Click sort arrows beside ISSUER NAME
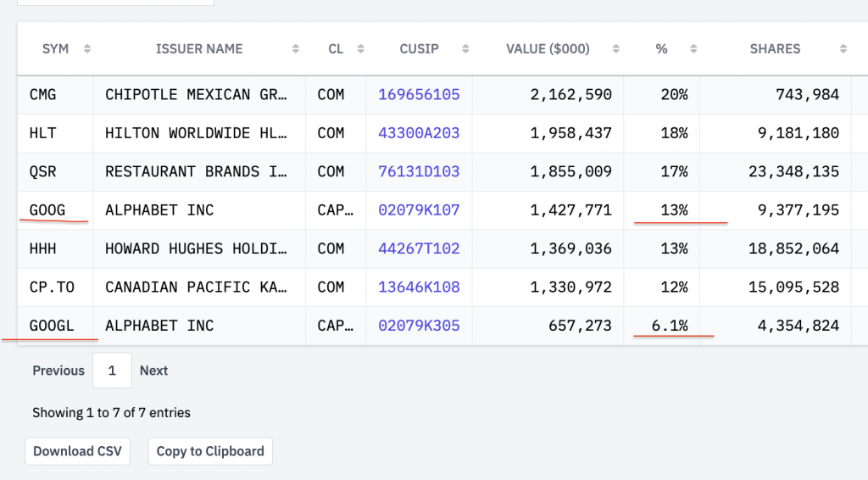This screenshot has height=480, width=868. click(295, 49)
